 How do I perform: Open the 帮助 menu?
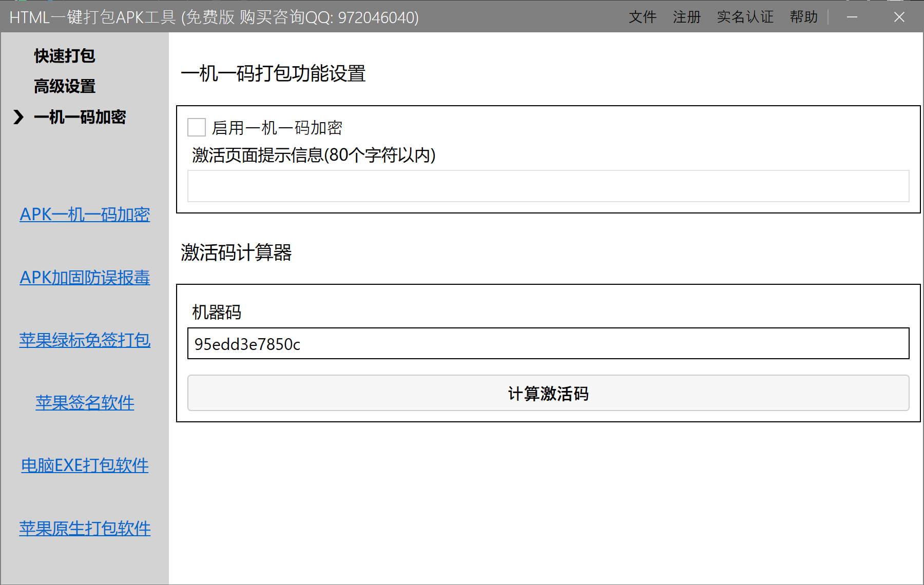tap(803, 17)
